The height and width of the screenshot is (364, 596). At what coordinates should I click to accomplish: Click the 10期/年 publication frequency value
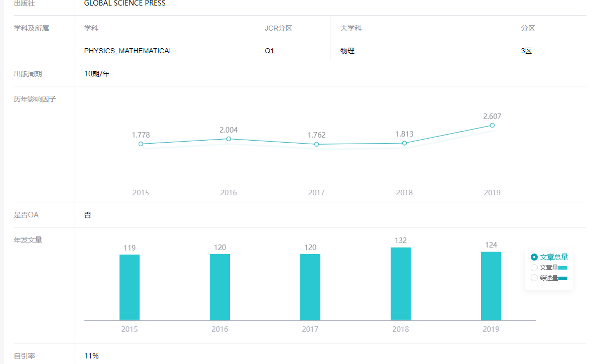(97, 74)
